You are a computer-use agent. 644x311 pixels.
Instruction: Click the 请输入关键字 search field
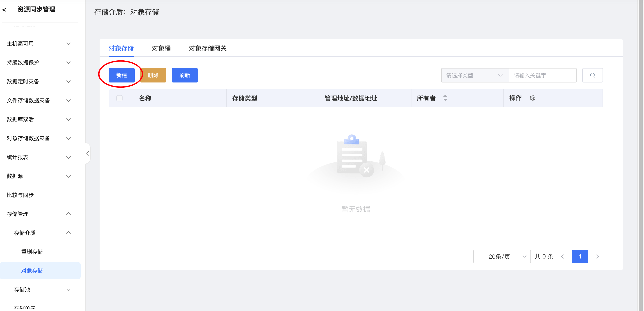pos(543,75)
